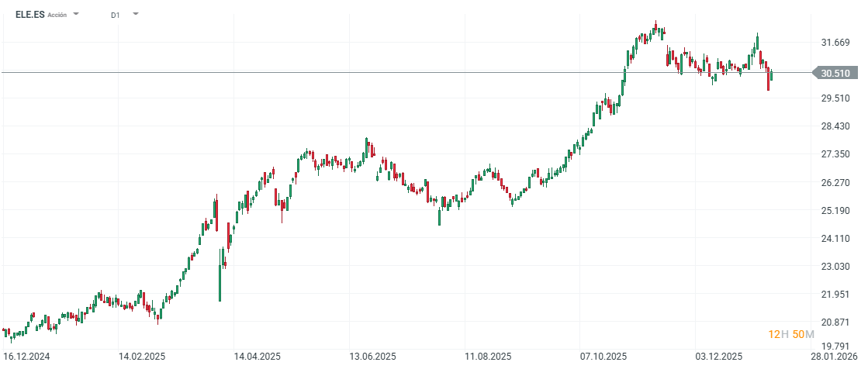
Task: Click the 16.12.2024 date on time axis
Action: click(26, 357)
